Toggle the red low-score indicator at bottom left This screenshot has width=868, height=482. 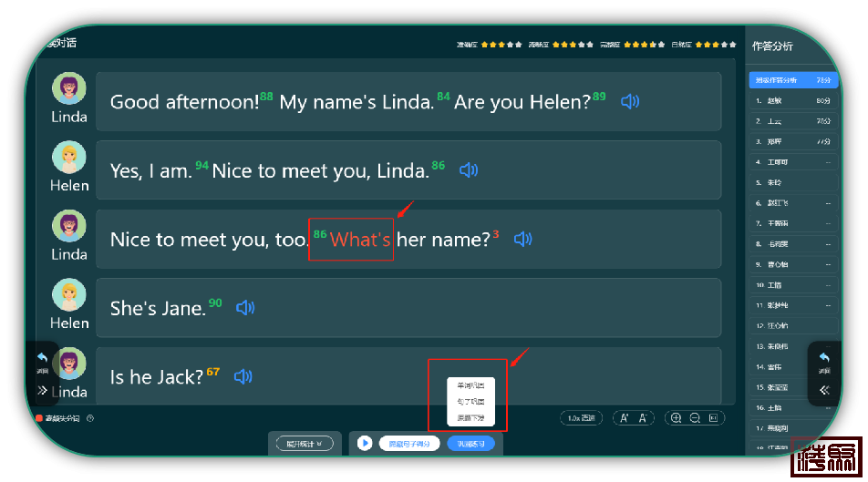(x=40, y=418)
